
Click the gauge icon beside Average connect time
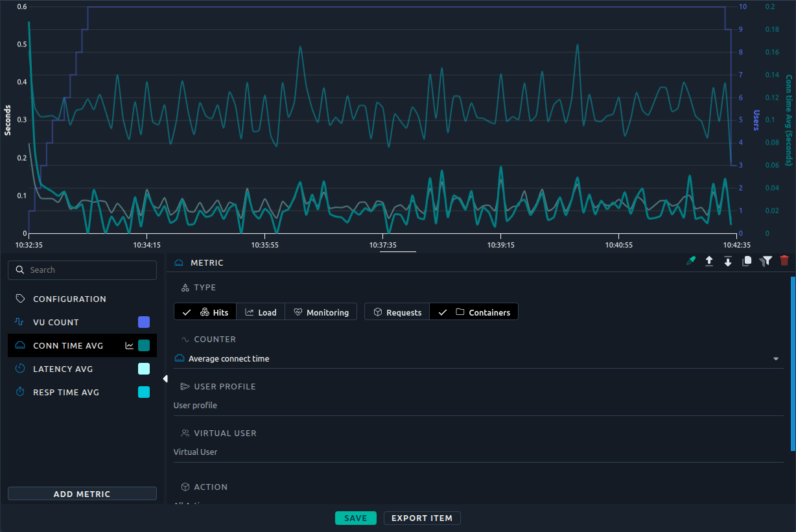pos(180,358)
